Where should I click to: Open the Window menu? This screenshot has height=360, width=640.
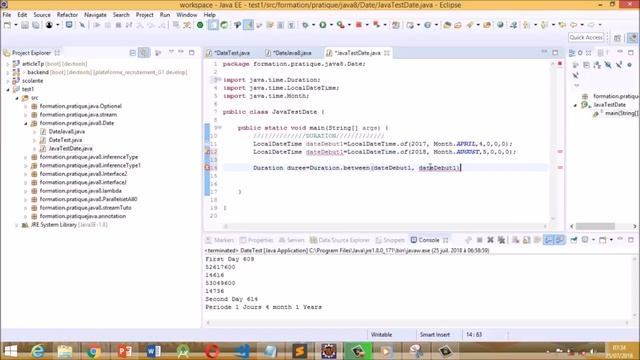tap(187, 15)
